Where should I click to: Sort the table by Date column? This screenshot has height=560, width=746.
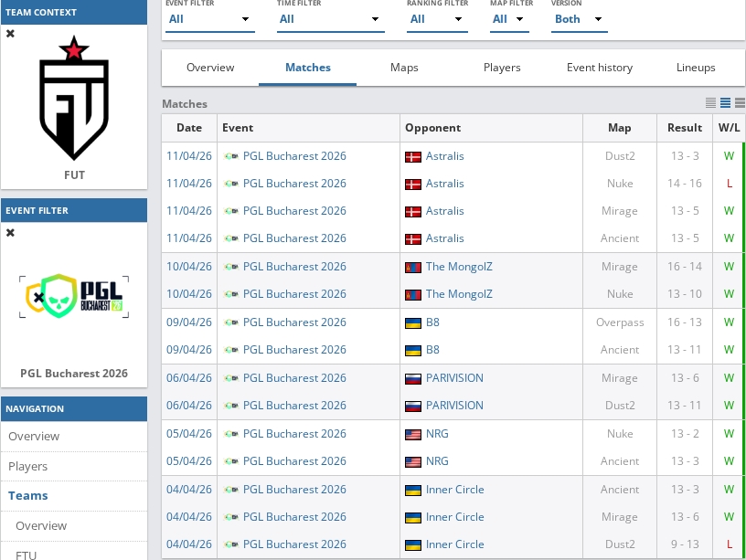(189, 128)
